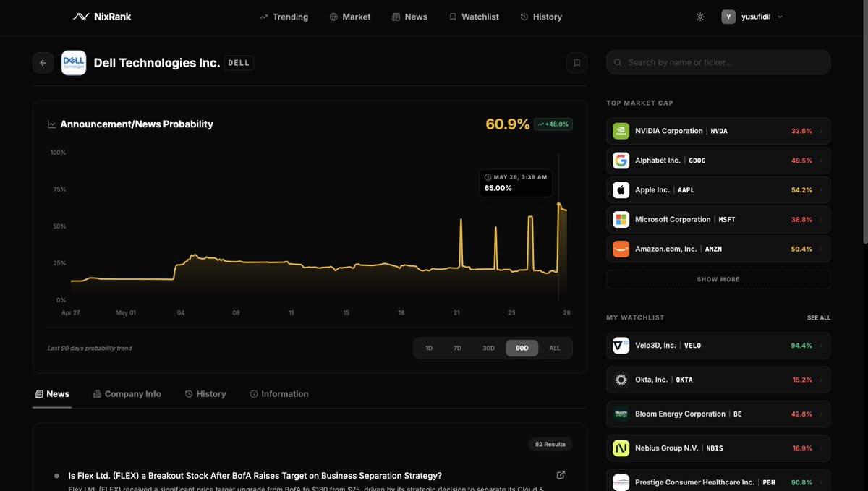The image size is (868, 491).
Task: Click the 82 Results badge
Action: (551, 444)
